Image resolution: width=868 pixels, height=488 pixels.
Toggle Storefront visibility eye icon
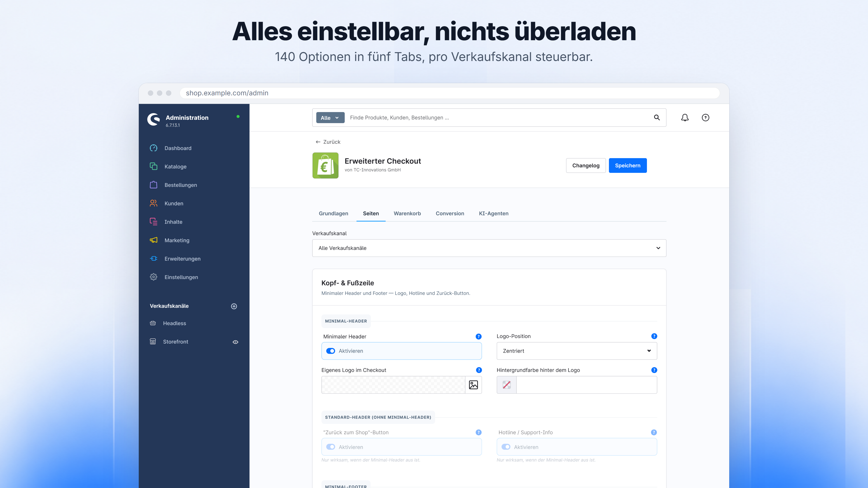tap(236, 342)
